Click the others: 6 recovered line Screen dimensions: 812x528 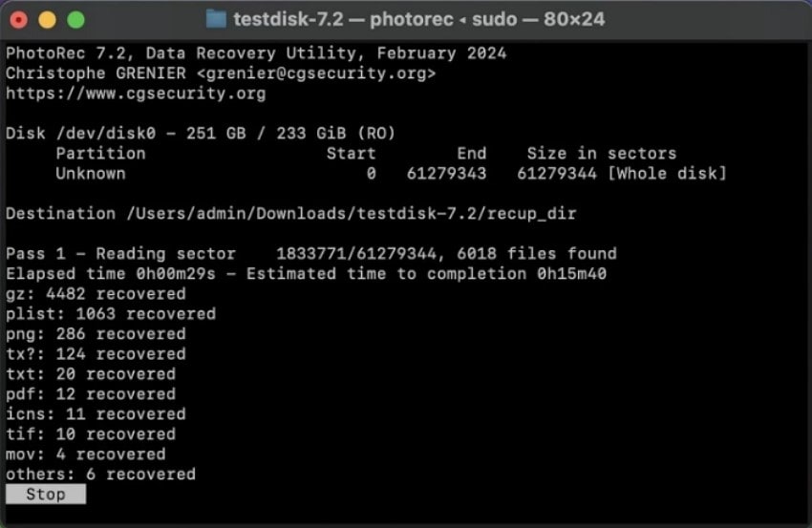100,475
